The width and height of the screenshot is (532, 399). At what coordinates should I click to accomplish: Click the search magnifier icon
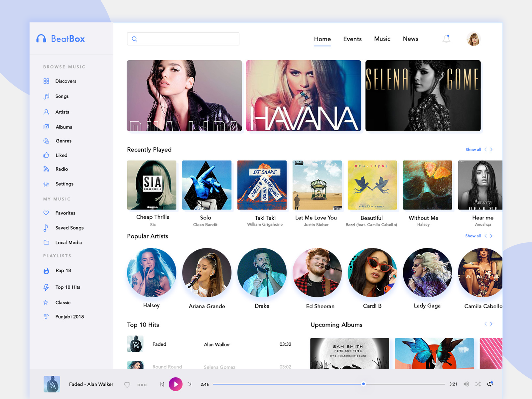134,39
